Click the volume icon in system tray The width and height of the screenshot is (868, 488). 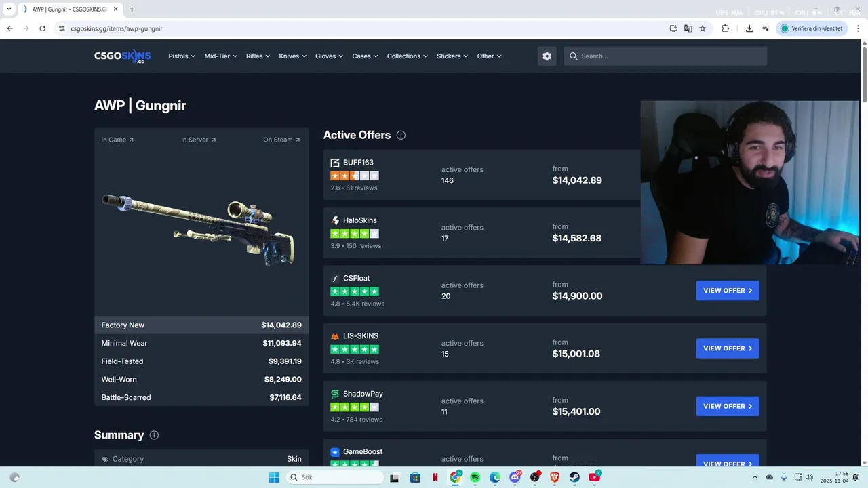[809, 477]
